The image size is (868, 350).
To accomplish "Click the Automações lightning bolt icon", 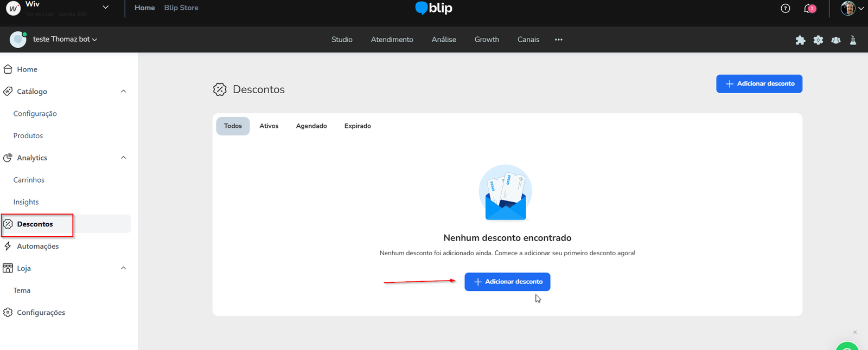I will click(x=8, y=246).
